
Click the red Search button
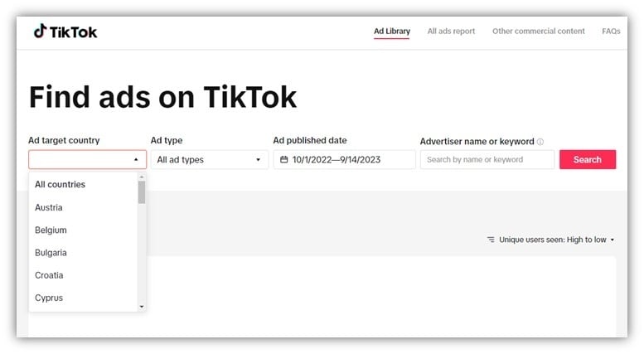(588, 159)
